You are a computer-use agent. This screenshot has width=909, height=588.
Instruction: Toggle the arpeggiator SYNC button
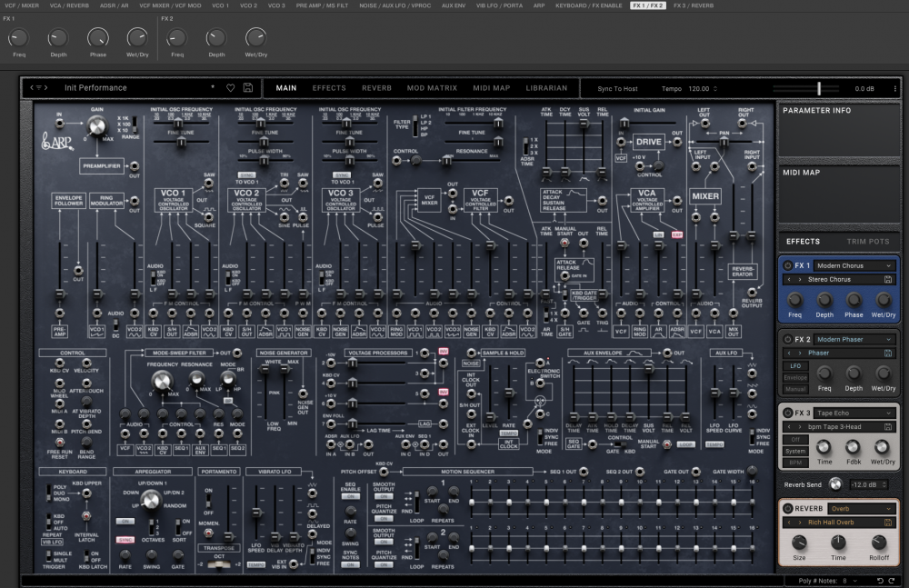click(125, 540)
